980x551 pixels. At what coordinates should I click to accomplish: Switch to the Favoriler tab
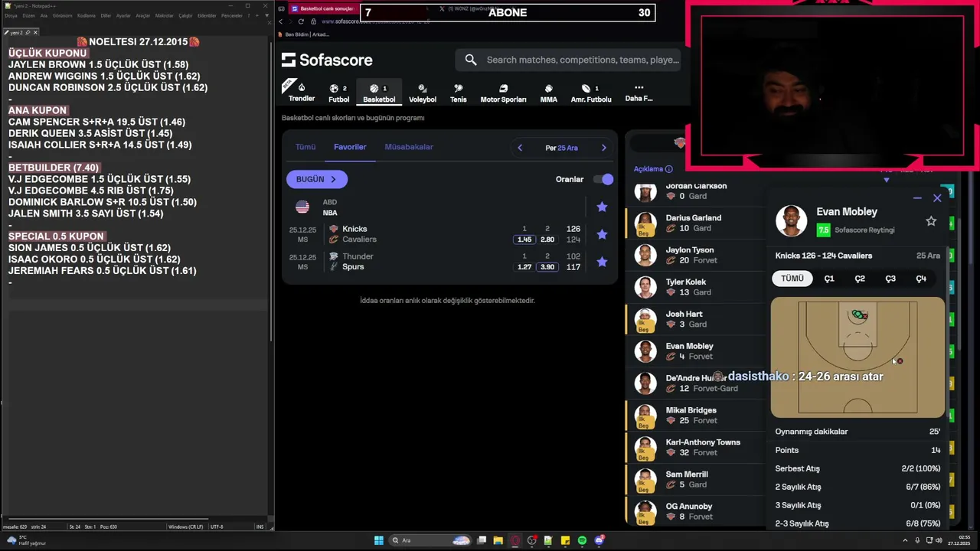pyautogui.click(x=350, y=147)
